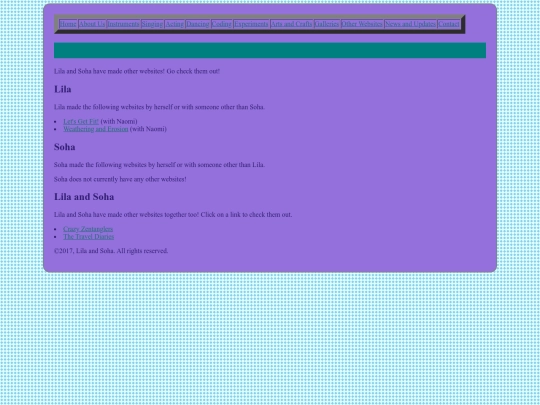Image resolution: width=540 pixels, height=405 pixels.
Task: Click the Lila and Soha heading
Action: tap(84, 197)
